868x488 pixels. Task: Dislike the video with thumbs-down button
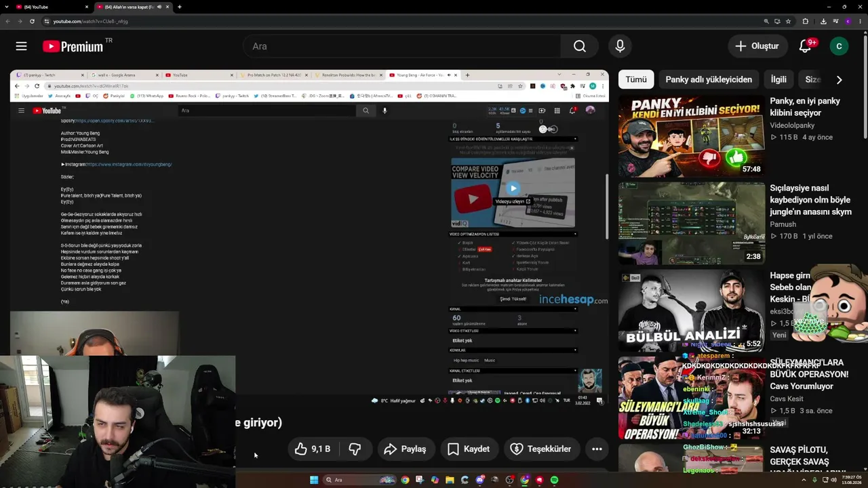pos(355,449)
